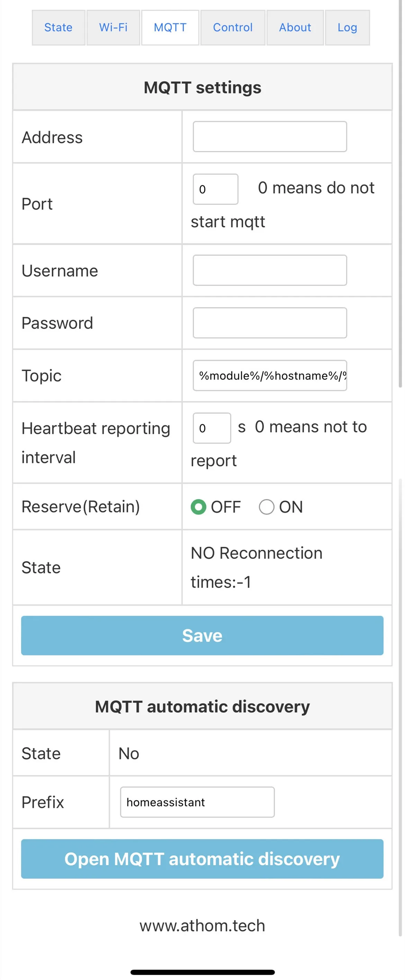Click the page scrollbar on the right edge
The image size is (405, 980).
(x=400, y=190)
